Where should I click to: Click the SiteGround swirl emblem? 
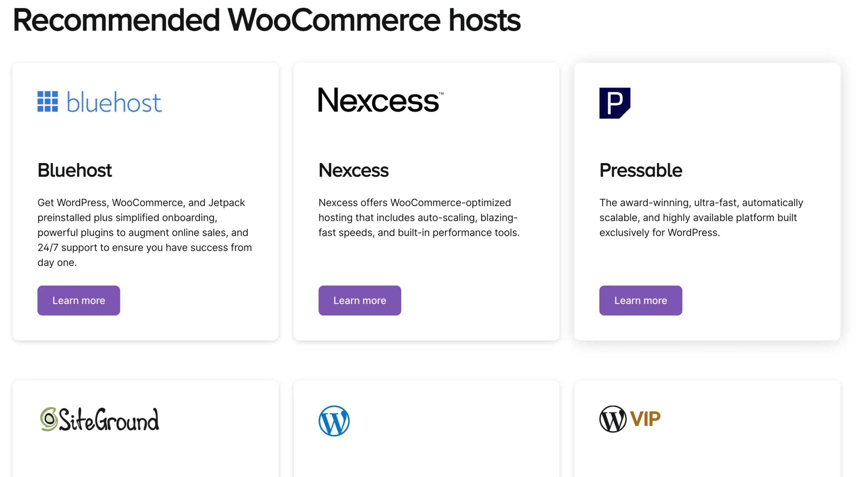49,419
